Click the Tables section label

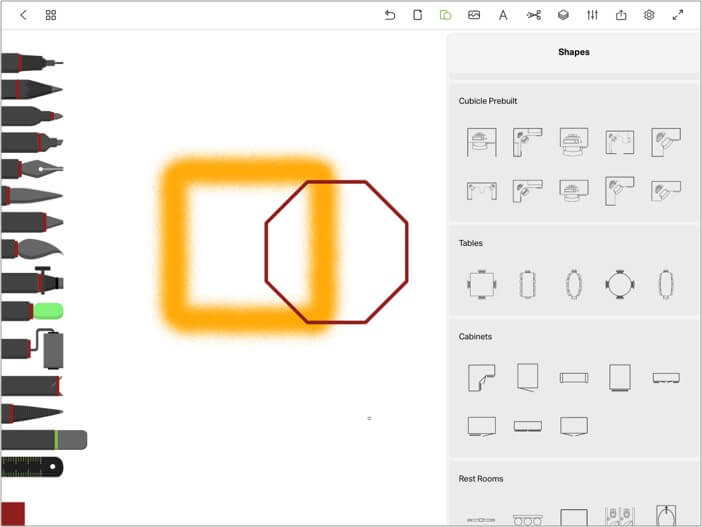click(471, 243)
